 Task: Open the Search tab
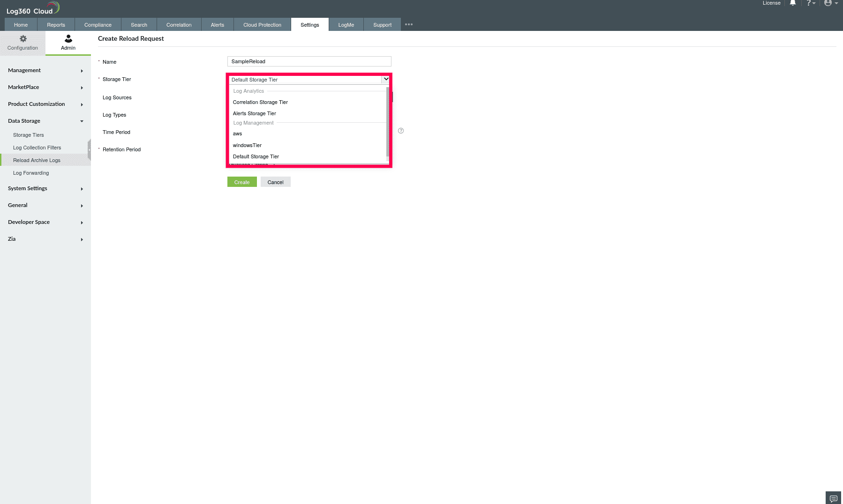point(139,25)
